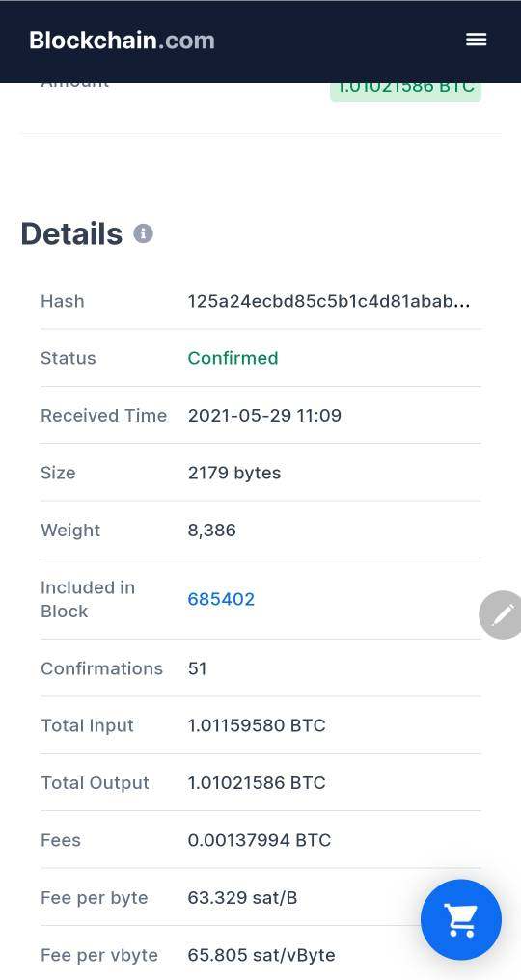
Task: Open block 685402 link
Action: click(x=221, y=599)
